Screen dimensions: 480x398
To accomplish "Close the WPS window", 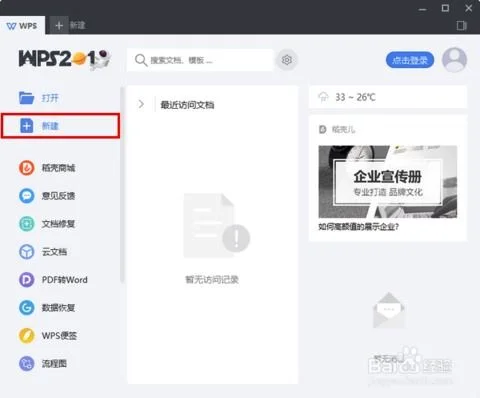I will [469, 8].
